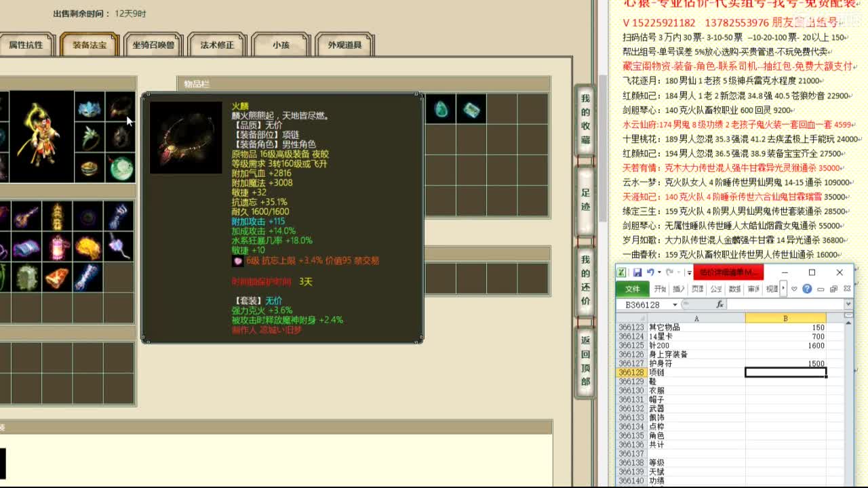This screenshot has height=488, width=868.
Task: Click the teal gem item in inventory
Action: coord(441,108)
